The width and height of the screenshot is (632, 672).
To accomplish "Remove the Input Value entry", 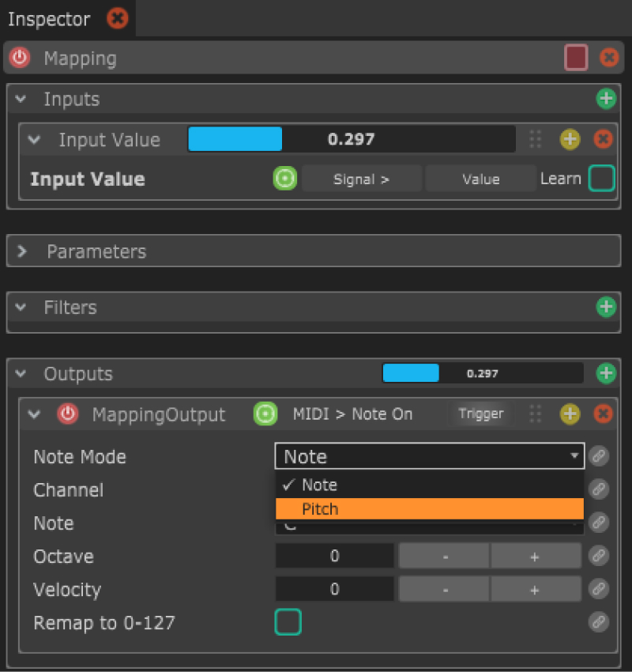I will pyautogui.click(x=603, y=140).
